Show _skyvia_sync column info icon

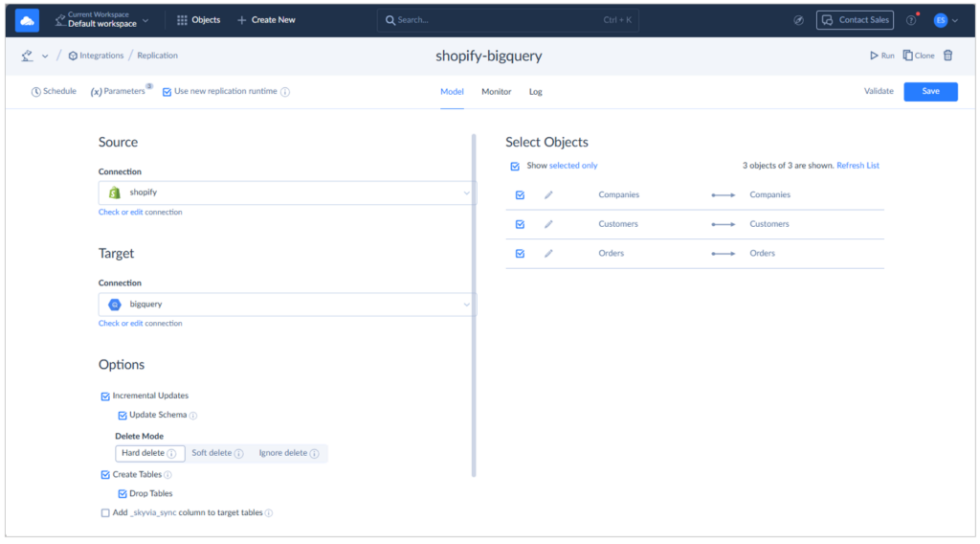click(269, 512)
